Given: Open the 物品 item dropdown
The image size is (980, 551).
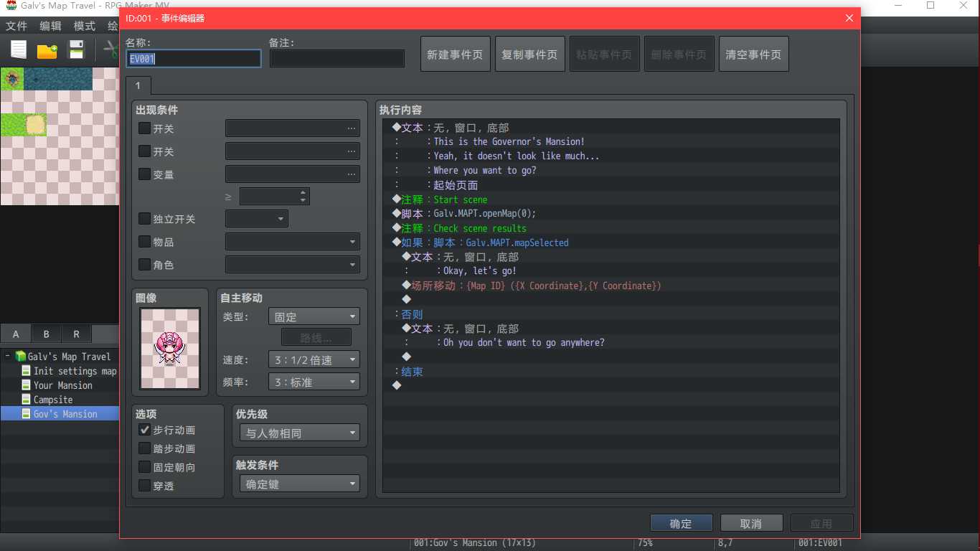Looking at the screenshot, I should (x=293, y=242).
